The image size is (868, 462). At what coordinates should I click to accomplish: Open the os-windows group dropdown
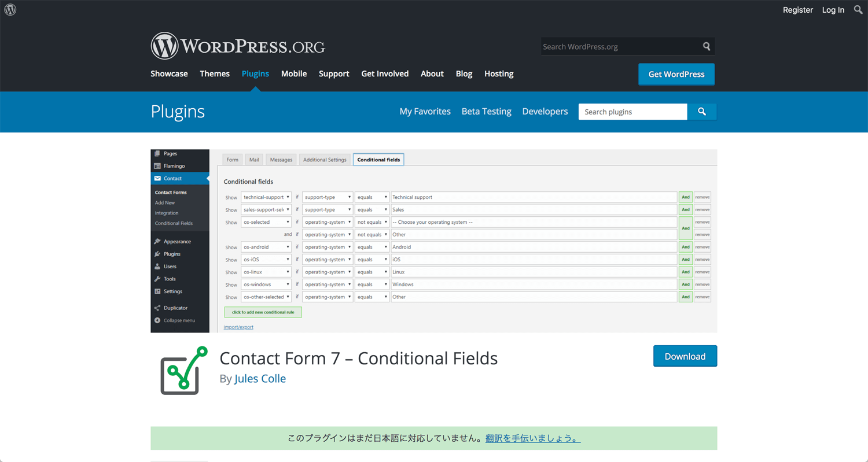tap(266, 284)
